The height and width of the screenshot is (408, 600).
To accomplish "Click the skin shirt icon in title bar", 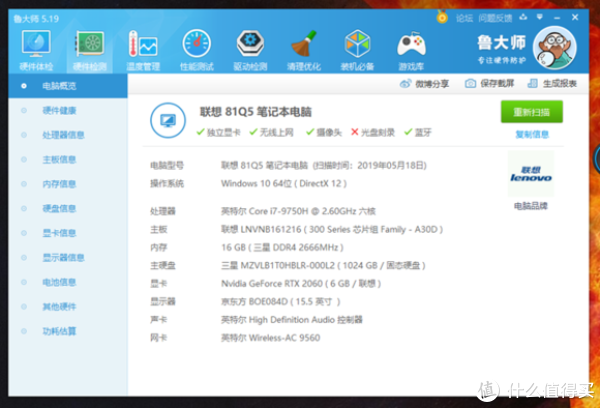I will pyautogui.click(x=523, y=17).
